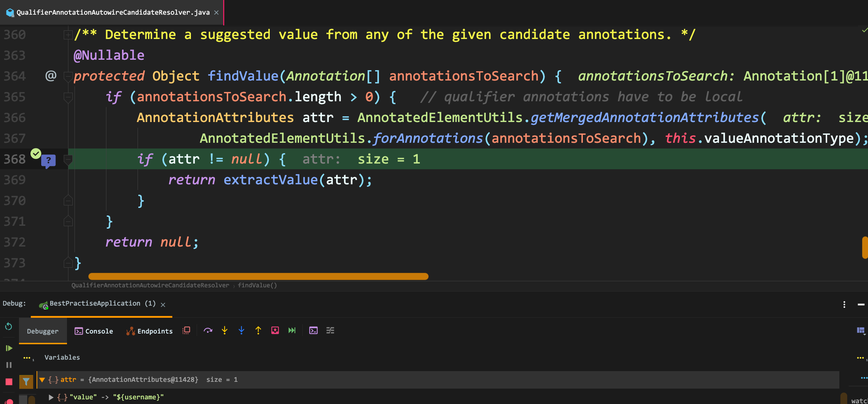
Task: Click the blue dots icon right of attr row
Action: pos(864,378)
